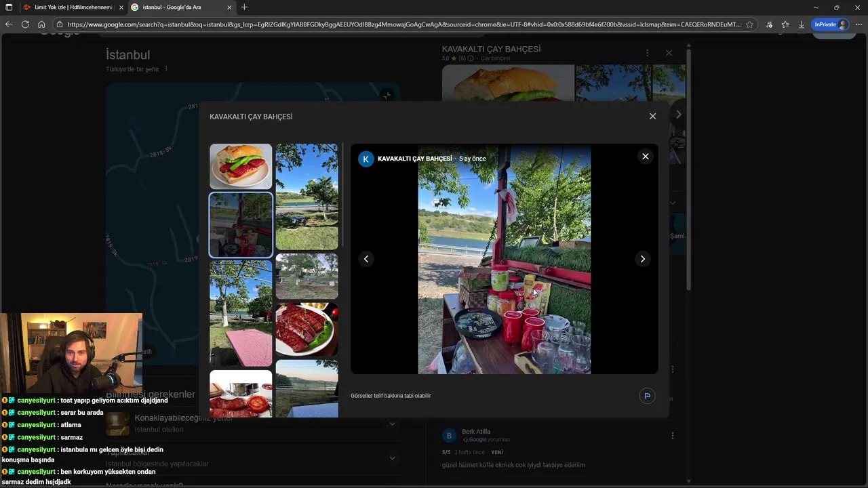View site info lock icon
Viewport: 868px width, 488px height.
61,24
